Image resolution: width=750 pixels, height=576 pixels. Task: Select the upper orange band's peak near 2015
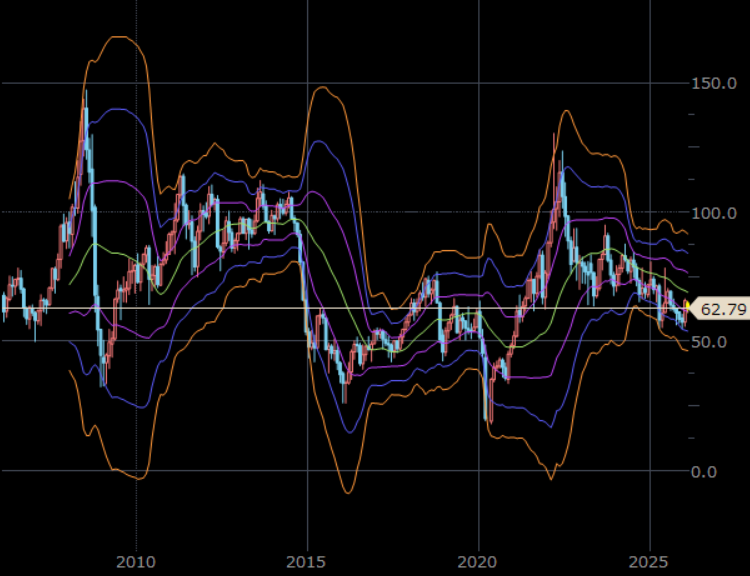[x=322, y=87]
